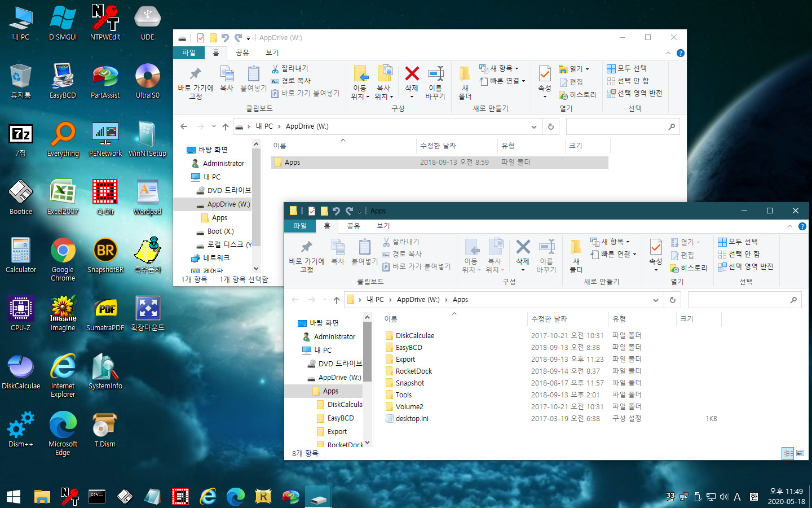Click 모두 선택 in Apps window ribbon
The width and height of the screenshot is (812, 508).
point(738,242)
